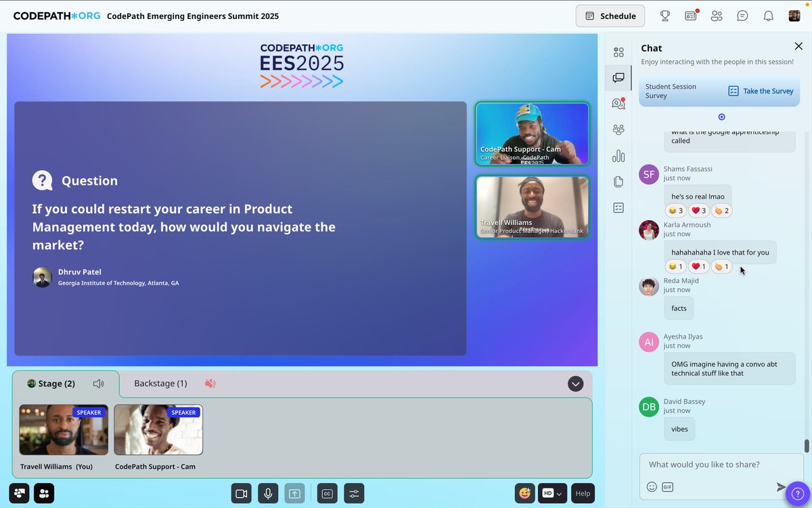Open the attendees people icon in header
812x508 pixels.
tap(717, 16)
